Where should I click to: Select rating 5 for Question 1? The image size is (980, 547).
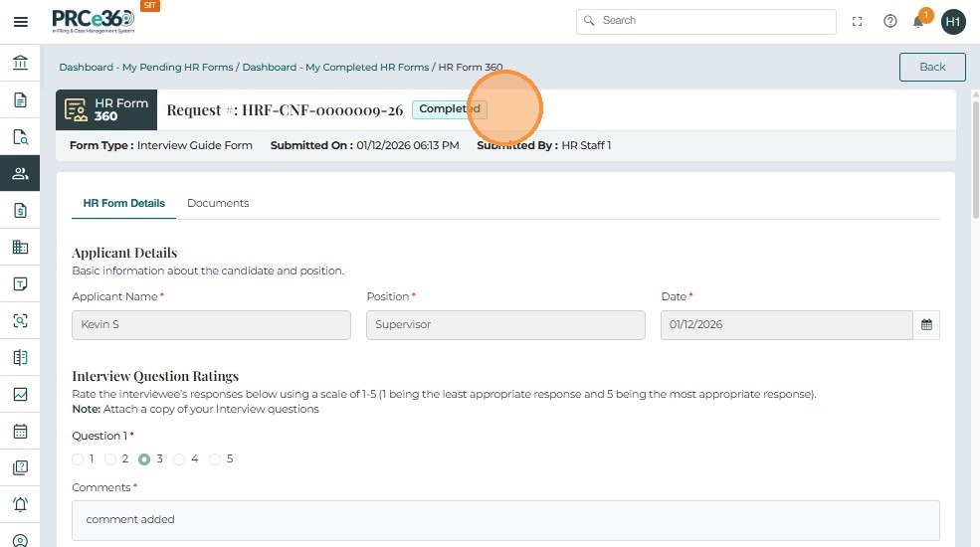coord(214,458)
